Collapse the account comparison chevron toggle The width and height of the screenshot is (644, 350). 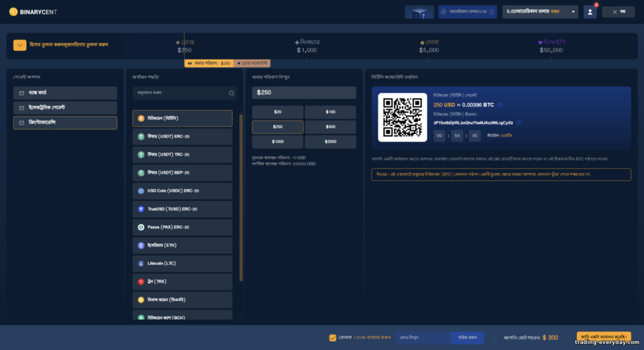[19, 45]
